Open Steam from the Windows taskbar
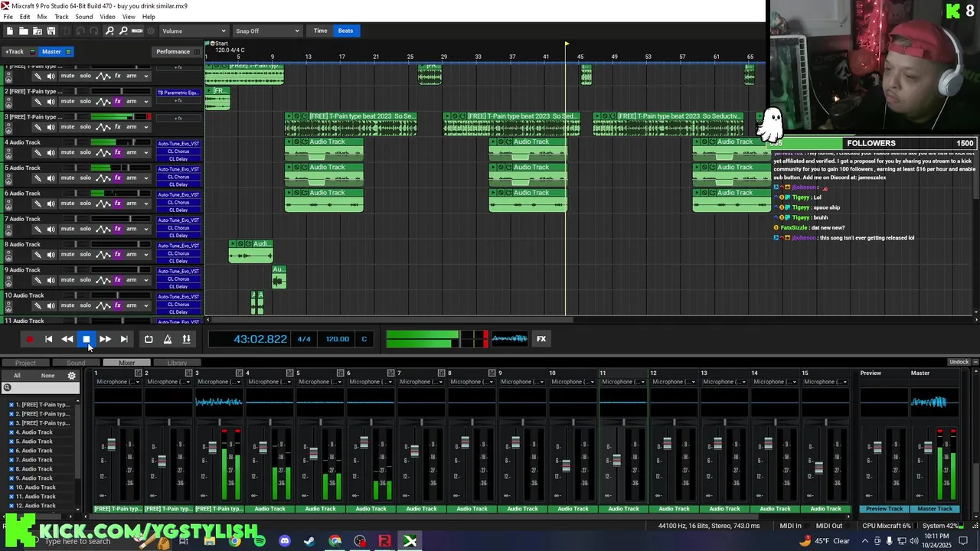Viewport: 980px width, 551px height. click(x=309, y=541)
